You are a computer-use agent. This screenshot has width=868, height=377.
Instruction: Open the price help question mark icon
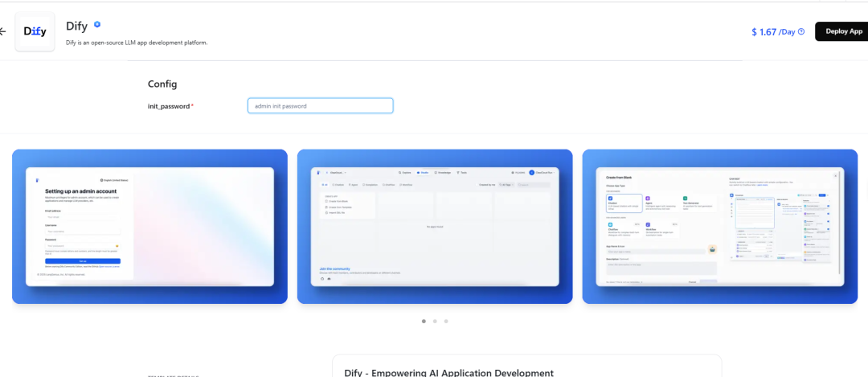point(800,32)
